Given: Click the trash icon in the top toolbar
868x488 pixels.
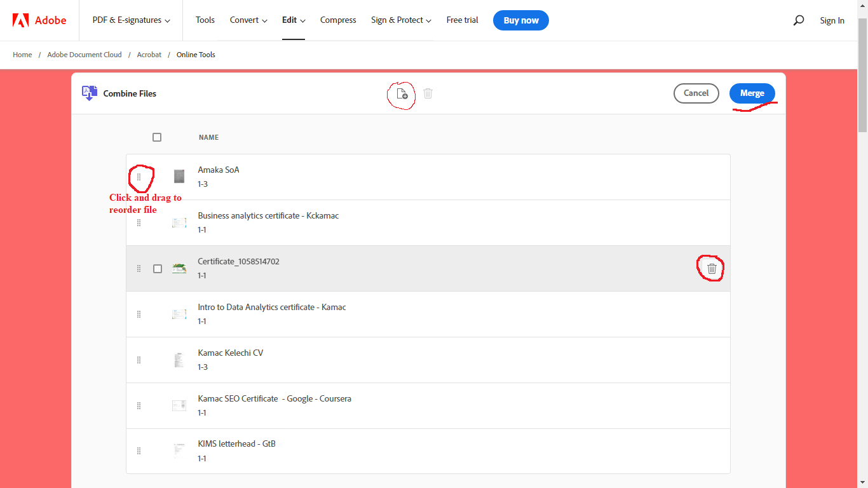Looking at the screenshot, I should (428, 93).
